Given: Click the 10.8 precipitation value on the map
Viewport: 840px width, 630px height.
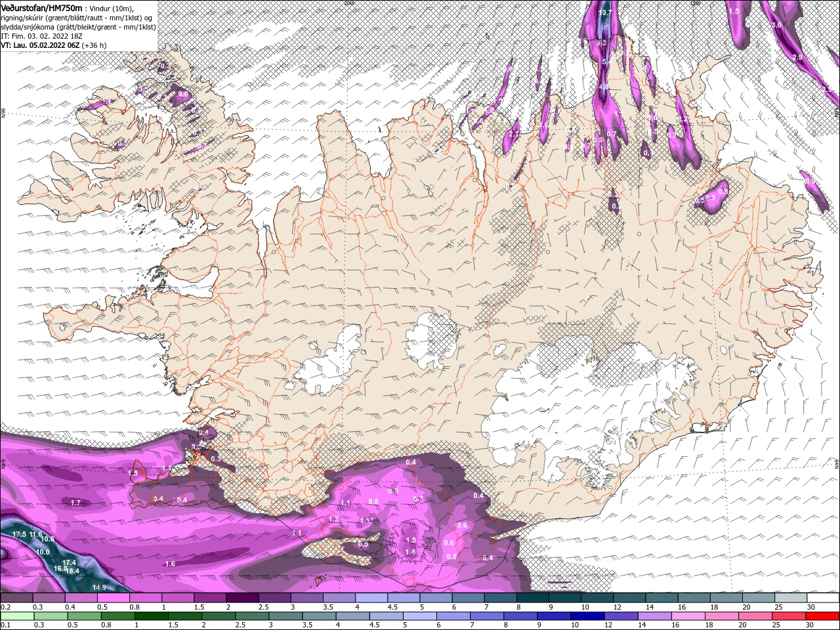Looking at the screenshot, I should (x=48, y=539).
